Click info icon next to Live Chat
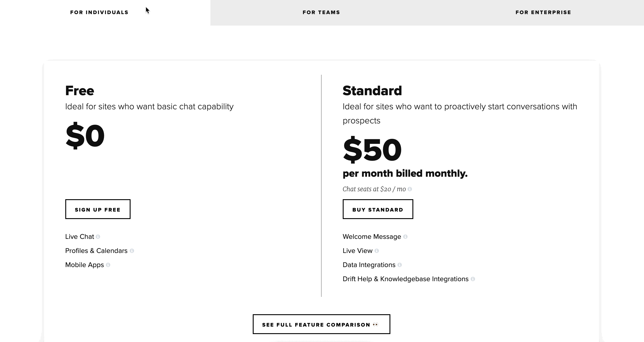644x342 pixels. pos(98,237)
